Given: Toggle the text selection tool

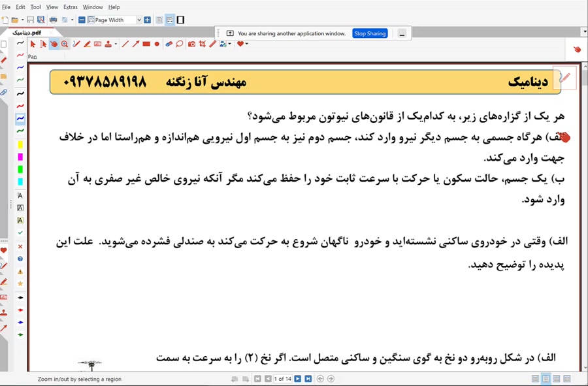Looking at the screenshot, I should point(42,44).
